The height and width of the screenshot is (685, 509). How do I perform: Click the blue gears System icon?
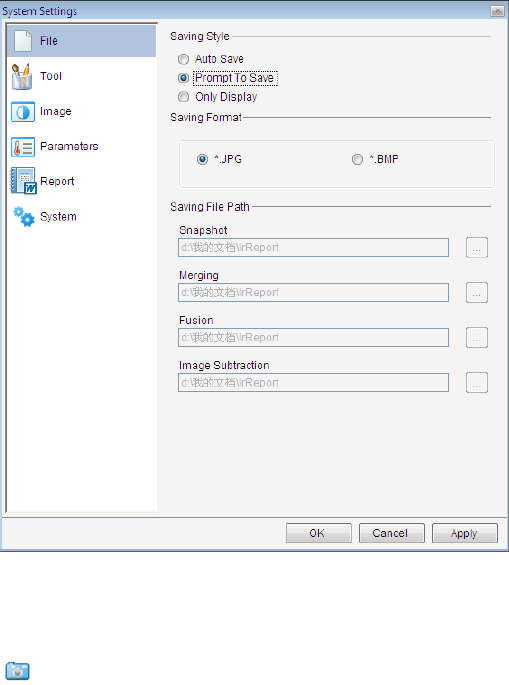pos(24,217)
